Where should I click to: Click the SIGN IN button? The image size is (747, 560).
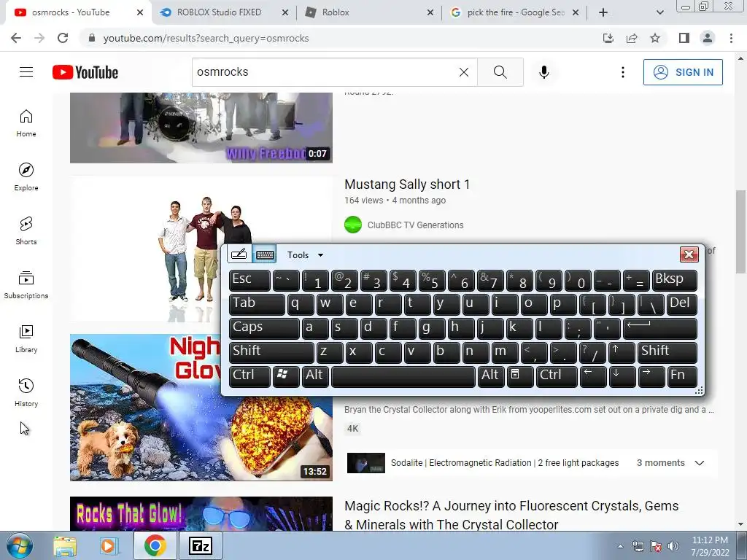click(683, 72)
